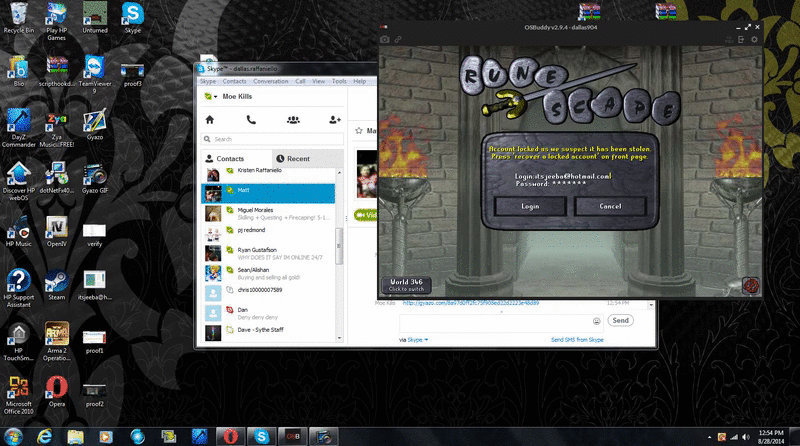Click the OSB taskbar button
The width and height of the screenshot is (800, 446).
[x=292, y=437]
